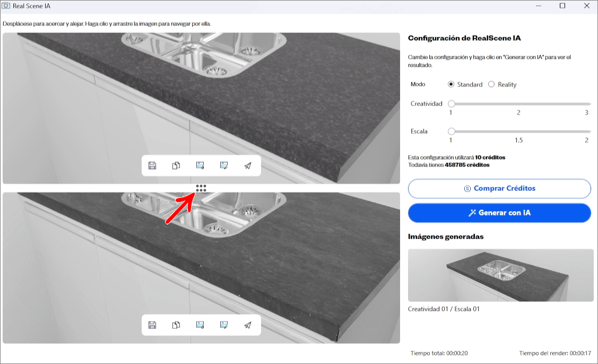Click the copy icon on lower image toolbar
This screenshot has height=364, width=598.
[x=176, y=325]
